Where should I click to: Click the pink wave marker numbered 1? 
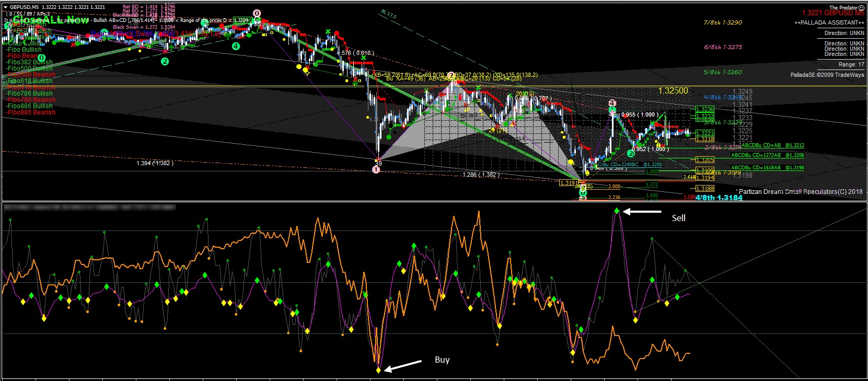pyautogui.click(x=376, y=170)
